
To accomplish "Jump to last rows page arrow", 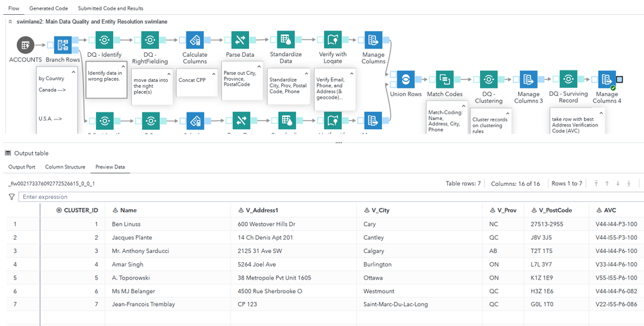I will 629,183.
